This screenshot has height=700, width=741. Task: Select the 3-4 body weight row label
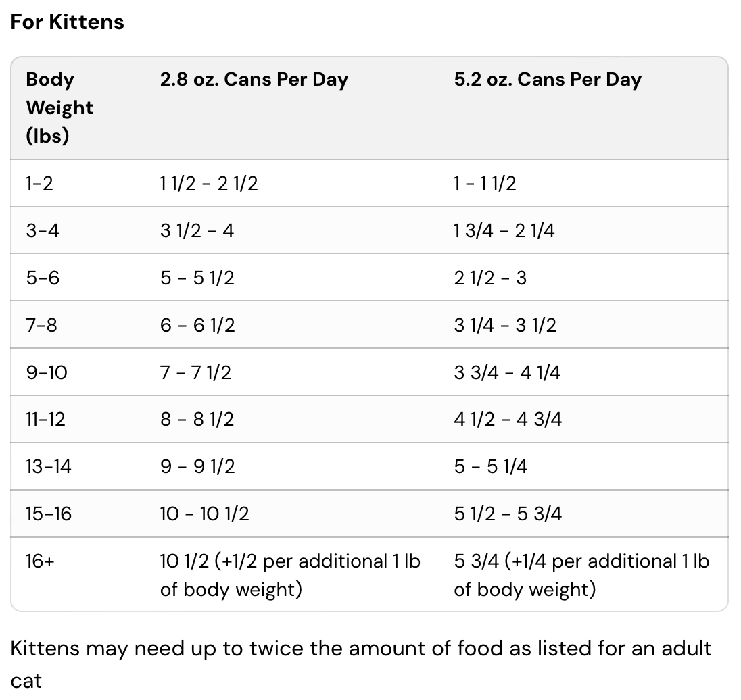coord(43,230)
